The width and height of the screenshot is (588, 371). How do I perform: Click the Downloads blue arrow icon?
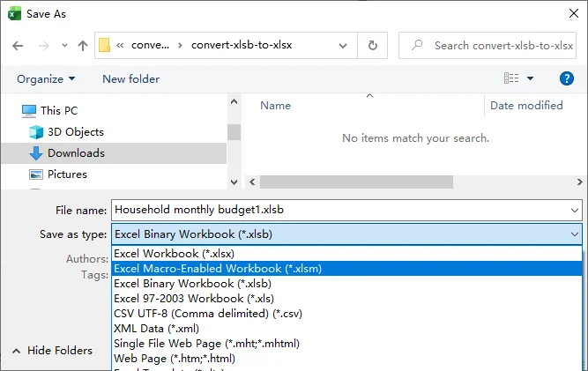(36, 153)
